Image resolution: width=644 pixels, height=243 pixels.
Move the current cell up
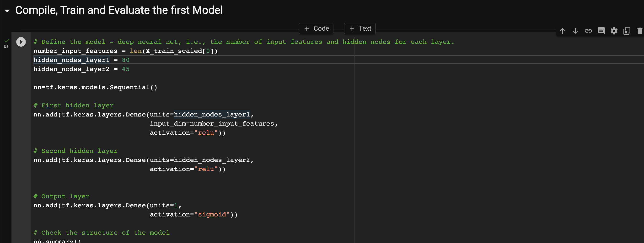tap(563, 31)
